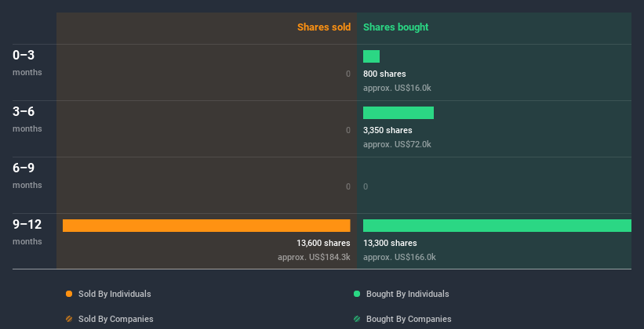
Task: Select the Shares sold column header
Action: 323,27
